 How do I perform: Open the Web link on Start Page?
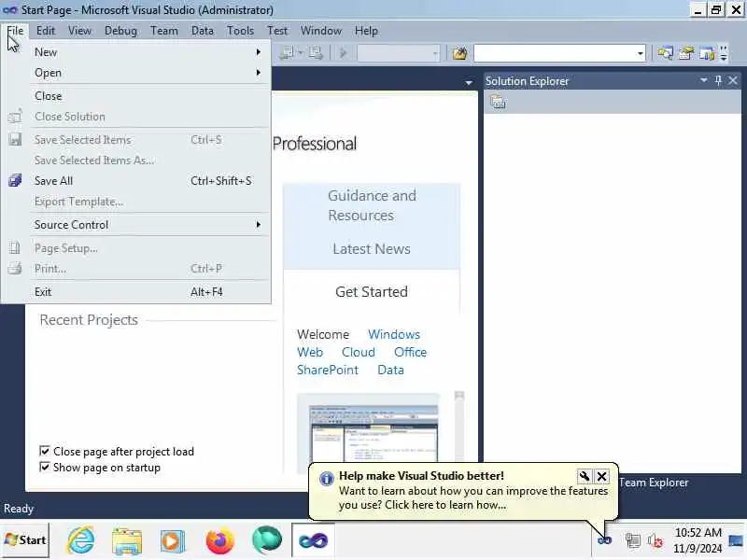[310, 352]
